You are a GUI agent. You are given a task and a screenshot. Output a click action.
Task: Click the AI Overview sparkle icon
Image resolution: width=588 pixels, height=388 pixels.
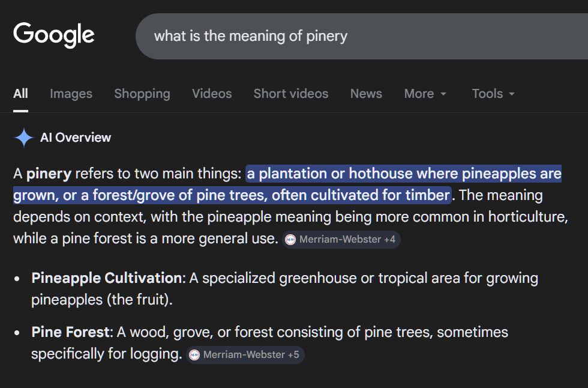(24, 138)
